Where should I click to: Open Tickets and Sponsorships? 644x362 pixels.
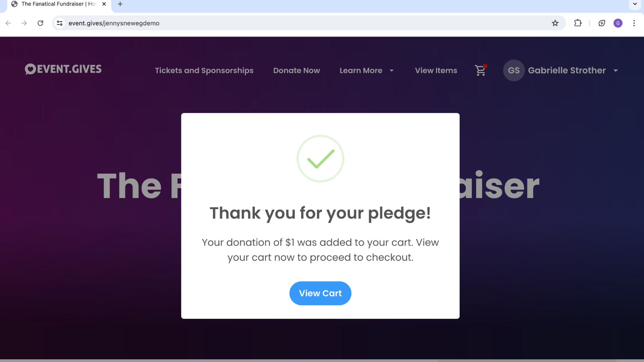click(204, 70)
